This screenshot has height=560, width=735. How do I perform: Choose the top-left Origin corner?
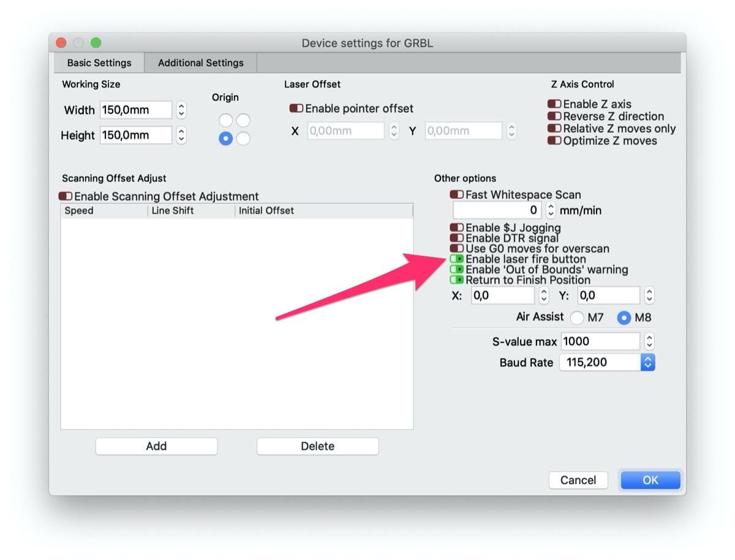click(226, 120)
